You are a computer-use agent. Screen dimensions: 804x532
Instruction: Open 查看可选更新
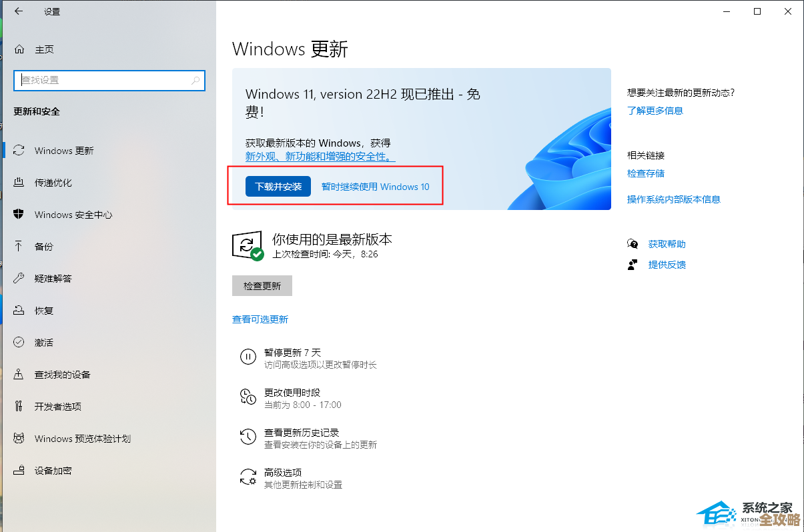(260, 319)
